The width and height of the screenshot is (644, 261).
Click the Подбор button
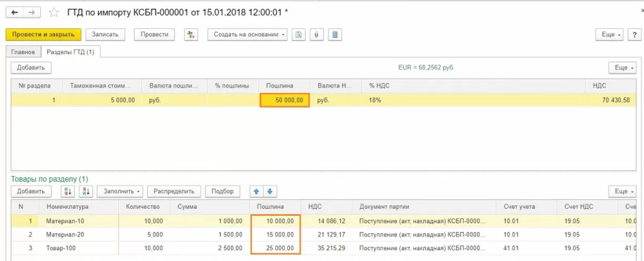[223, 191]
